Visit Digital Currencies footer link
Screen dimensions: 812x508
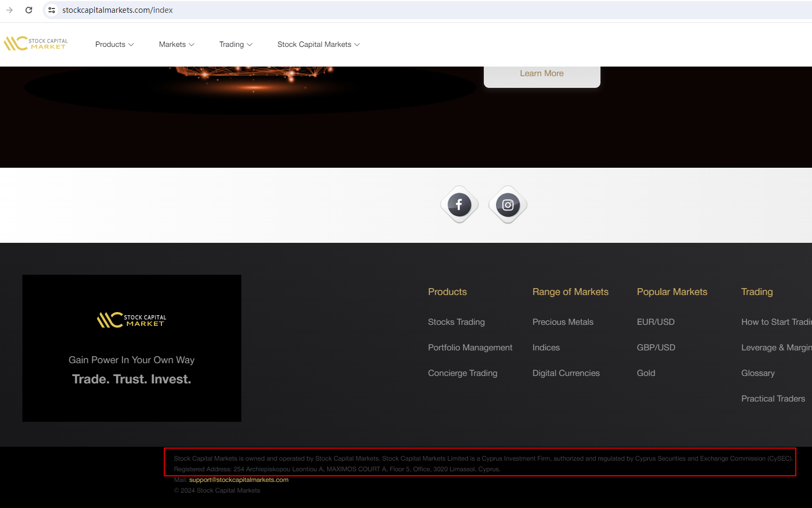pos(566,373)
